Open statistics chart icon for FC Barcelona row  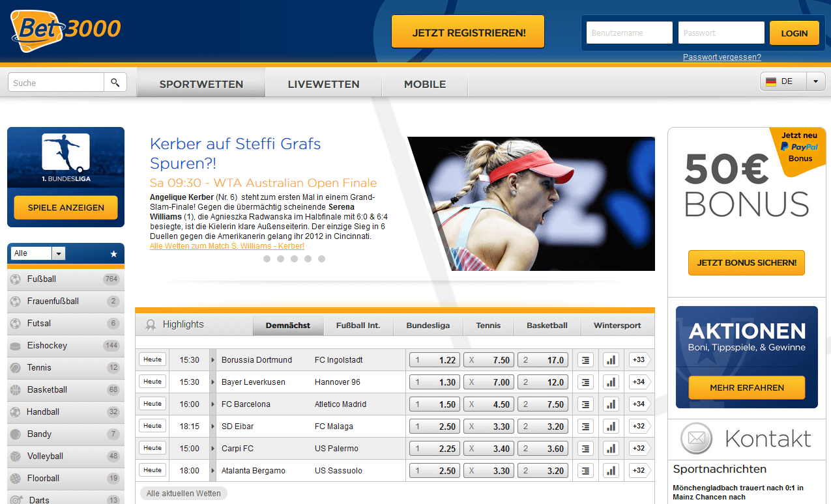610,404
